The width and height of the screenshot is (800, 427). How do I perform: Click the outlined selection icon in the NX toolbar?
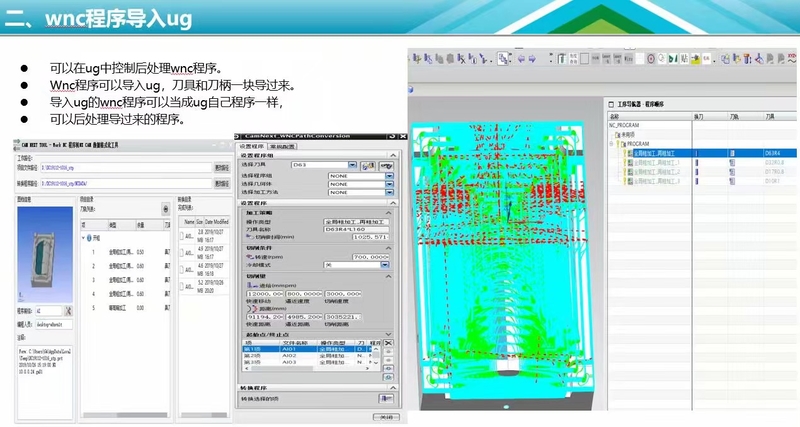point(504,59)
